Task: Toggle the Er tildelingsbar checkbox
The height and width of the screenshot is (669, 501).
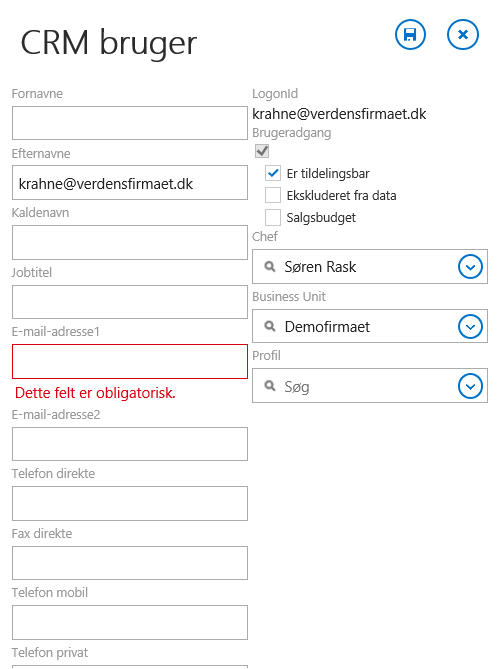Action: pos(273,173)
